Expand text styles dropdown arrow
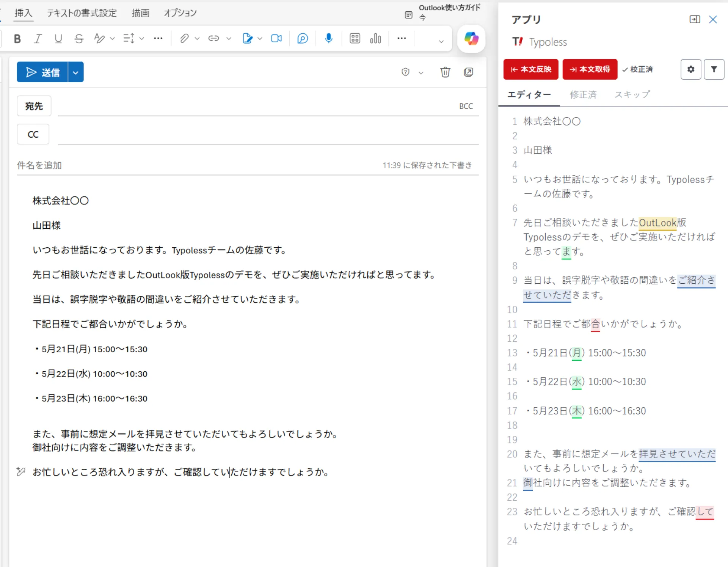 point(112,39)
